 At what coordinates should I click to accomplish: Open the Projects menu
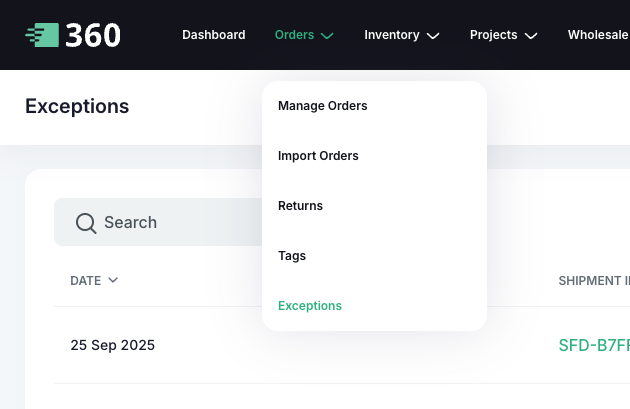point(493,35)
